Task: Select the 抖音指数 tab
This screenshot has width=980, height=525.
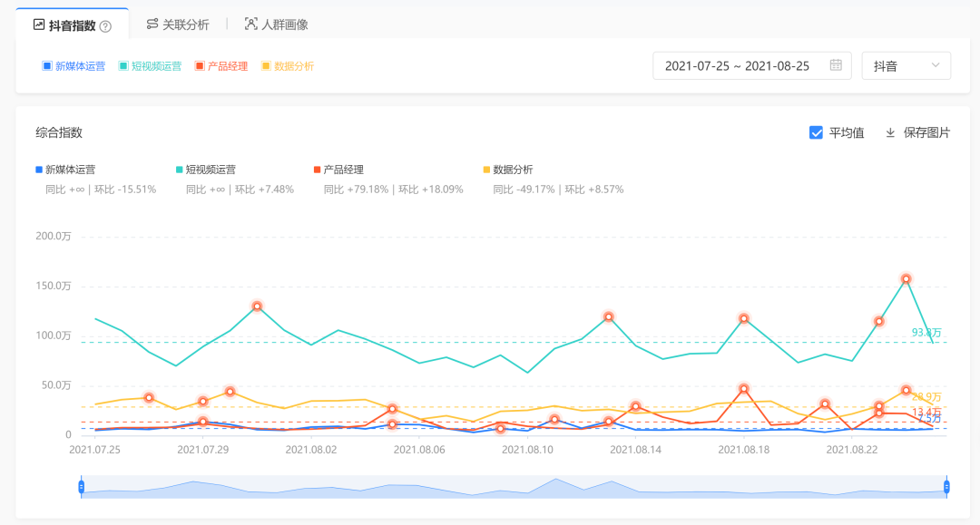Action: [x=73, y=25]
